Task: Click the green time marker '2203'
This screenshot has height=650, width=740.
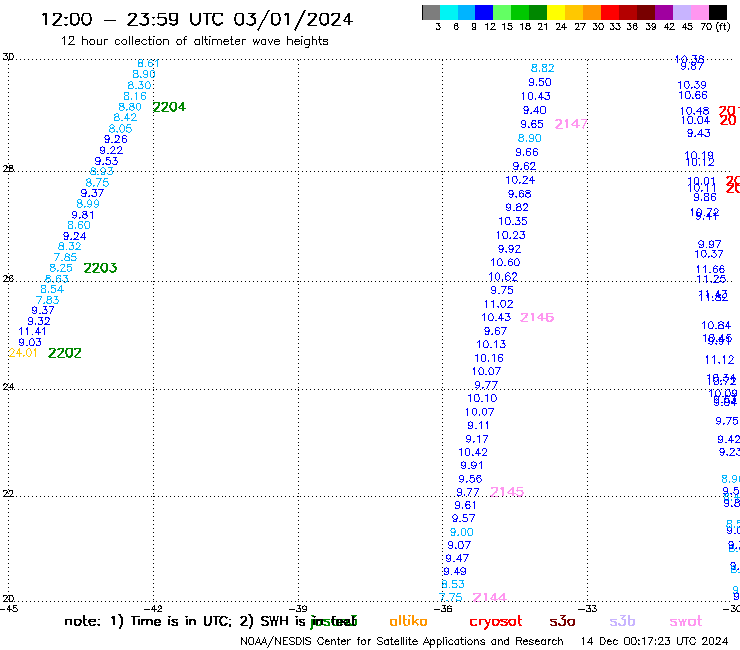Action: click(100, 268)
